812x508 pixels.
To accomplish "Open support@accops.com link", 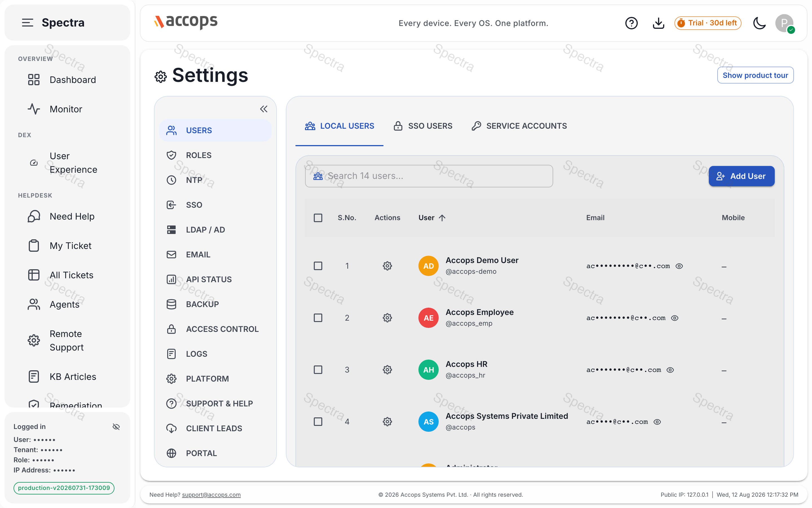I will point(211,494).
